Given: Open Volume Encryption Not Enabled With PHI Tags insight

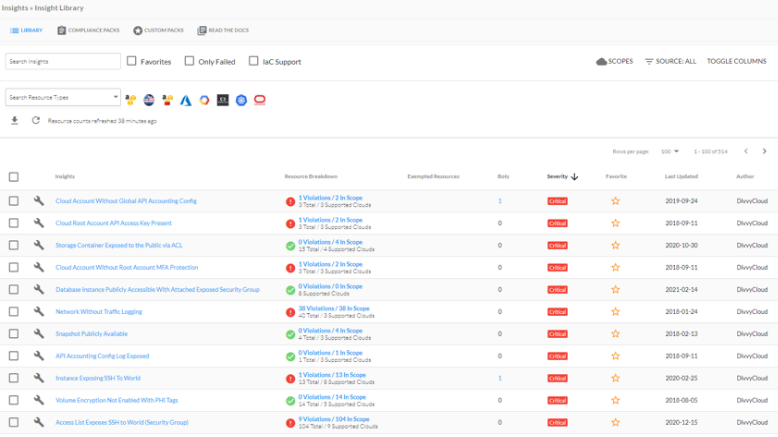Looking at the screenshot, I should [x=117, y=400].
